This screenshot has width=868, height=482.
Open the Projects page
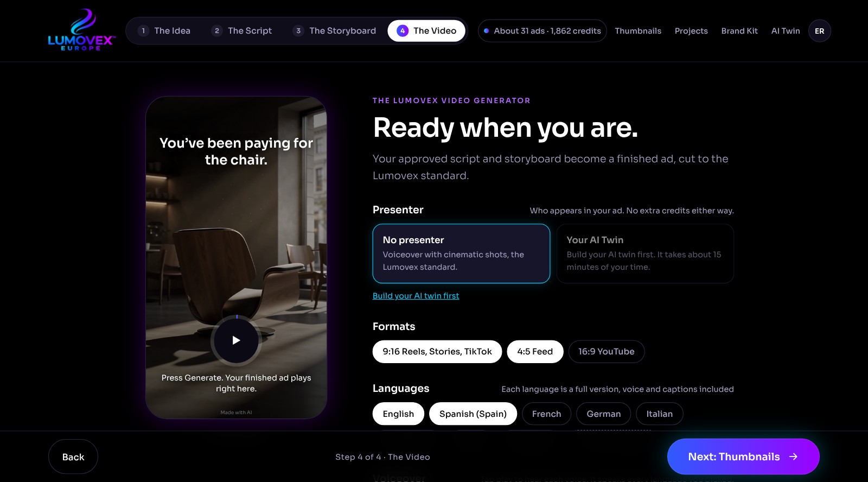[x=691, y=31]
